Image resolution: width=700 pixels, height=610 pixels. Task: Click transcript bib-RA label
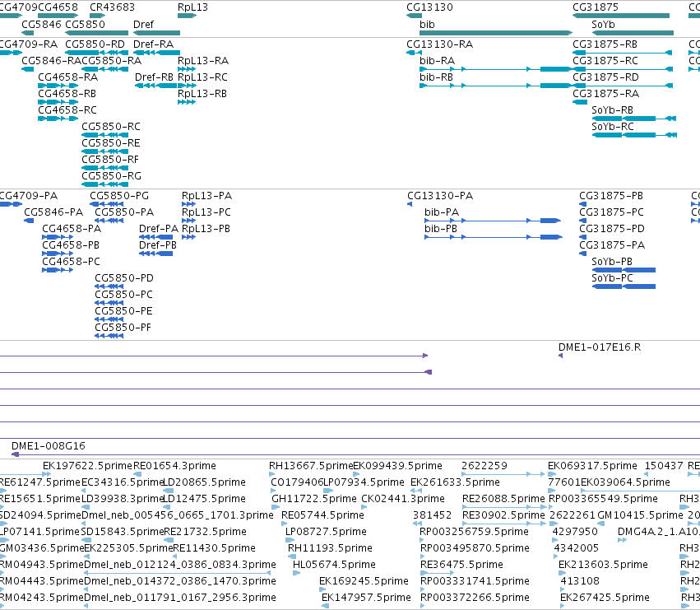tap(437, 60)
